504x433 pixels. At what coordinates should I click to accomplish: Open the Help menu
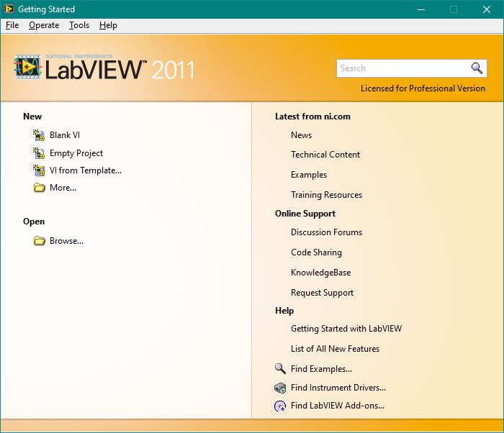[108, 25]
